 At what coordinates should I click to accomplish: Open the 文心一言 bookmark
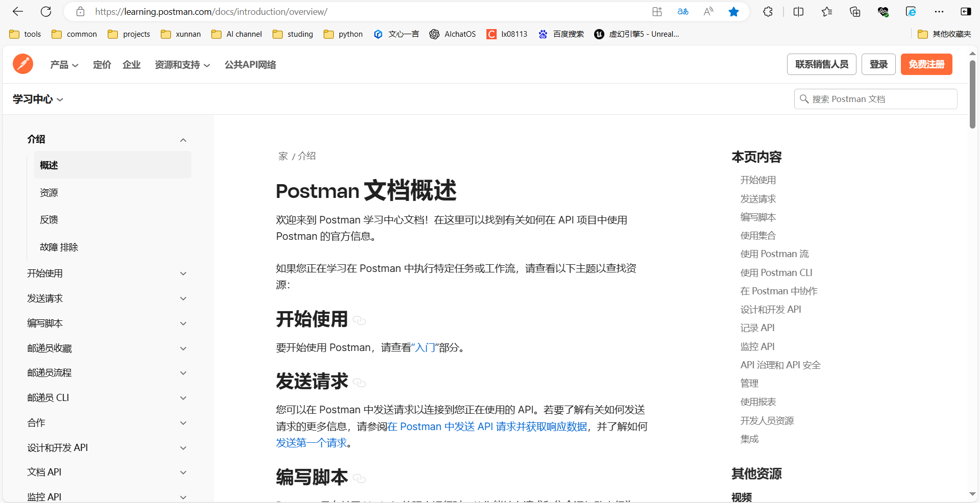tap(396, 34)
